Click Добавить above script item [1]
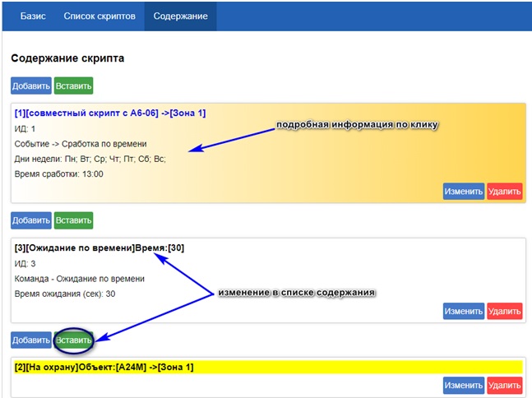Screen dimensions: 532x398 tap(31, 86)
